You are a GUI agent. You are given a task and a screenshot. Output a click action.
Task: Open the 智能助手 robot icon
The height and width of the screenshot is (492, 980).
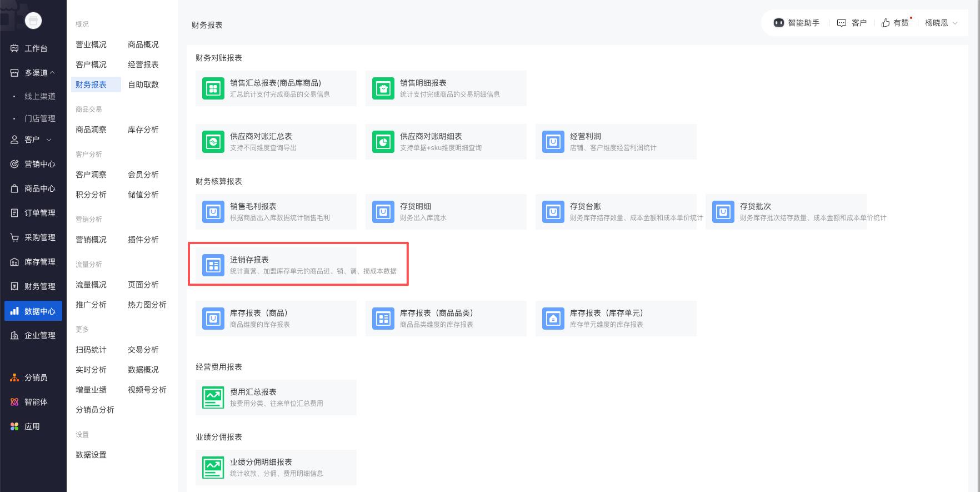click(x=779, y=23)
